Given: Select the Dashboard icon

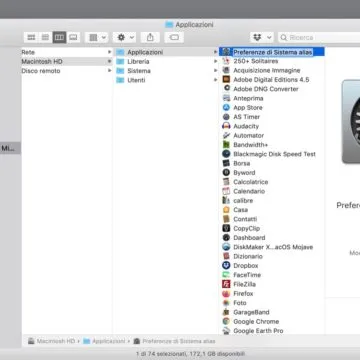Looking at the screenshot, I should [226, 238].
